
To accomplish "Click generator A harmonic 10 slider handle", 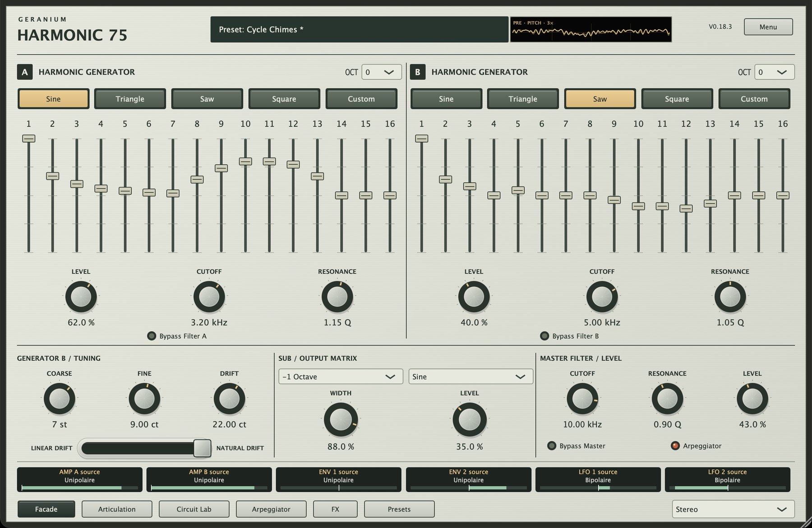I will pyautogui.click(x=245, y=161).
